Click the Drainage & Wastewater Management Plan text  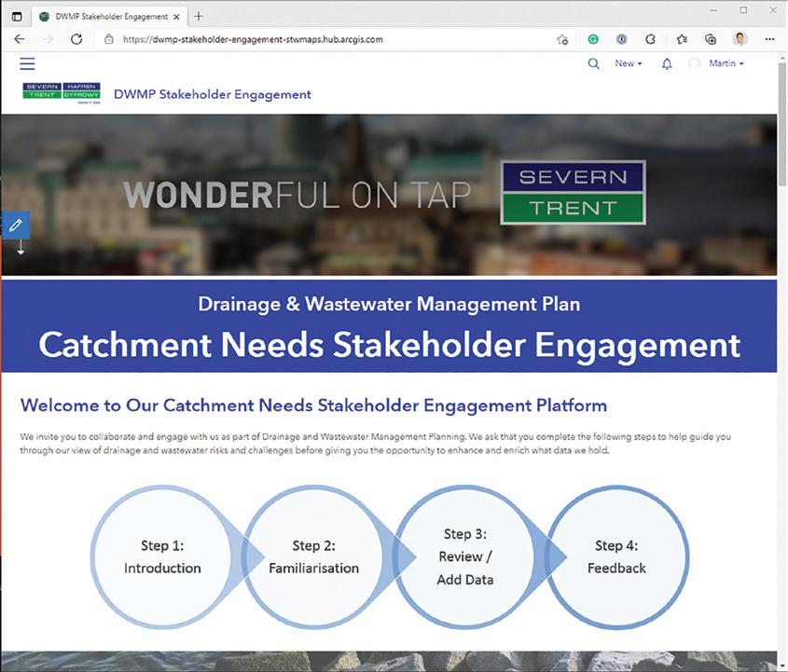pyautogui.click(x=389, y=304)
